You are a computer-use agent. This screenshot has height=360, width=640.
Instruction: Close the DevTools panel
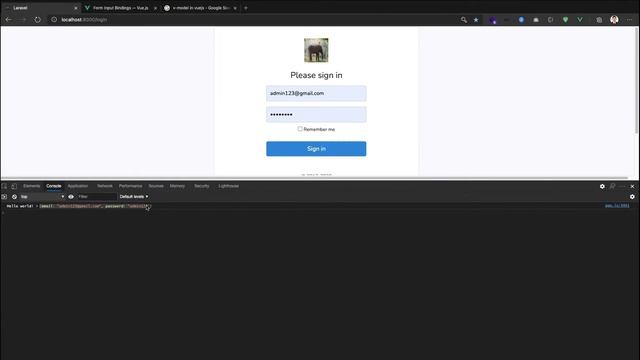632,186
